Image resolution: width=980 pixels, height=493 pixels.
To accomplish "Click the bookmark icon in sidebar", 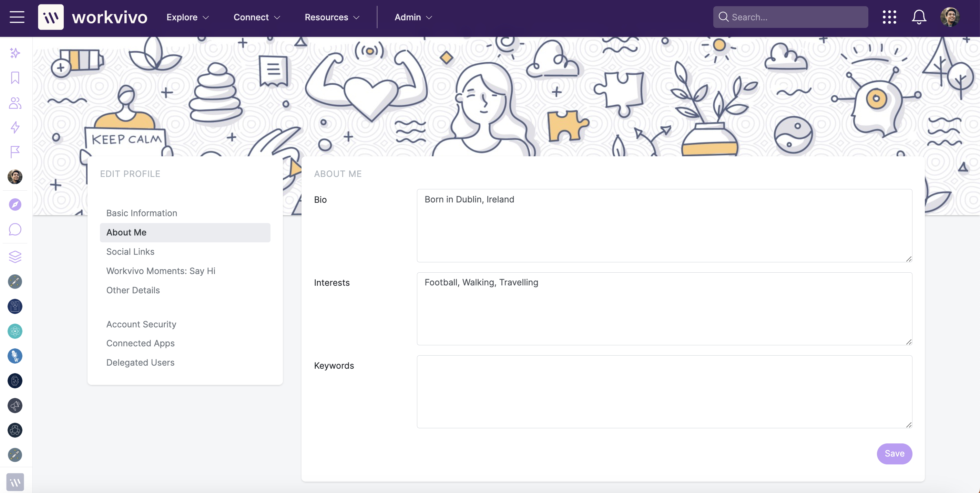I will tap(15, 77).
